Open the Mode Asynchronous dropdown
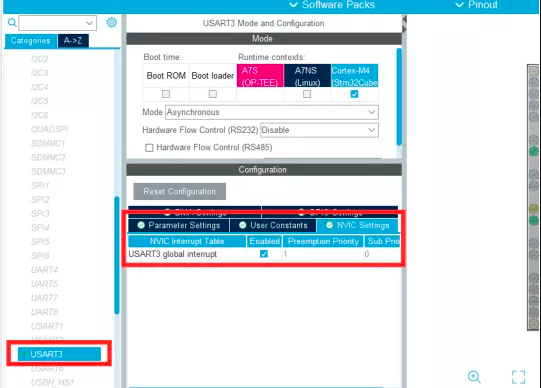 [x=272, y=112]
